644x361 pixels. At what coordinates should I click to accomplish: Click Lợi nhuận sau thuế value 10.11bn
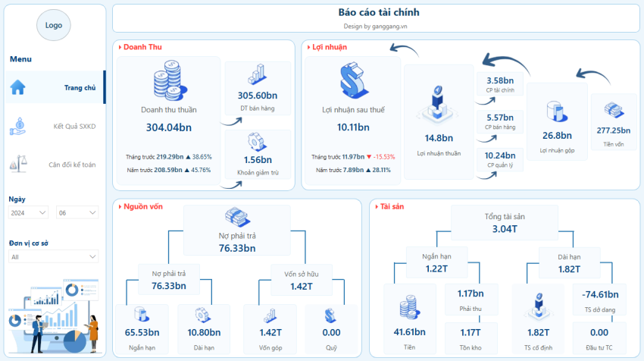[353, 127]
